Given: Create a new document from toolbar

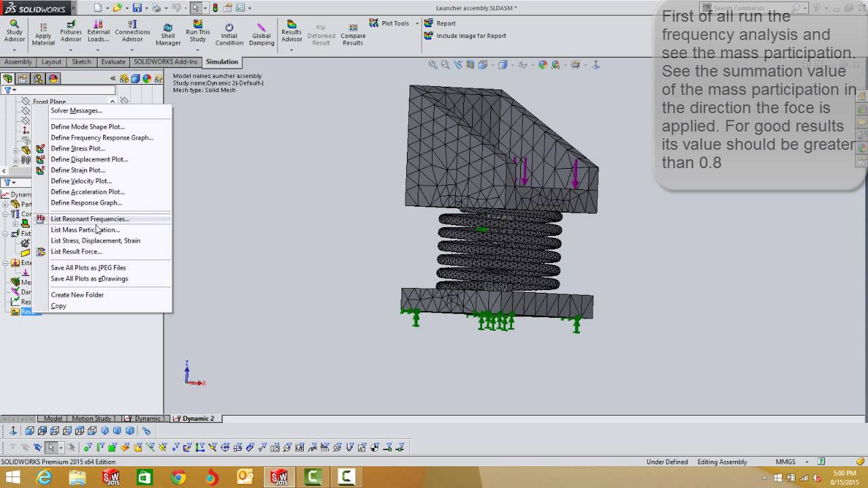Looking at the screenshot, I should click(x=98, y=8).
